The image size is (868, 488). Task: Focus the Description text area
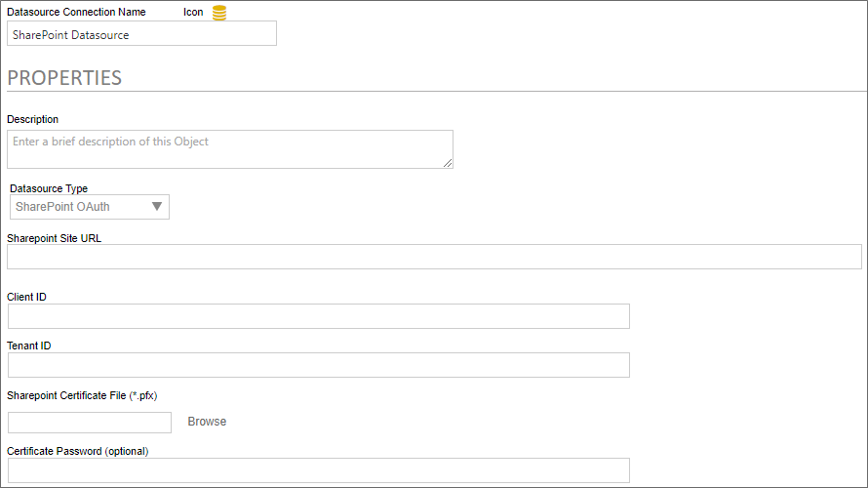(229, 149)
